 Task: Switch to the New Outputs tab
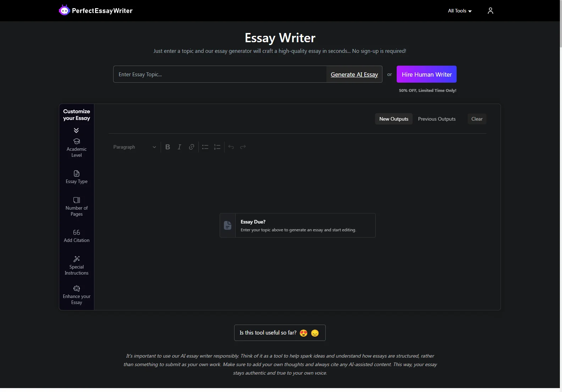pyautogui.click(x=394, y=119)
